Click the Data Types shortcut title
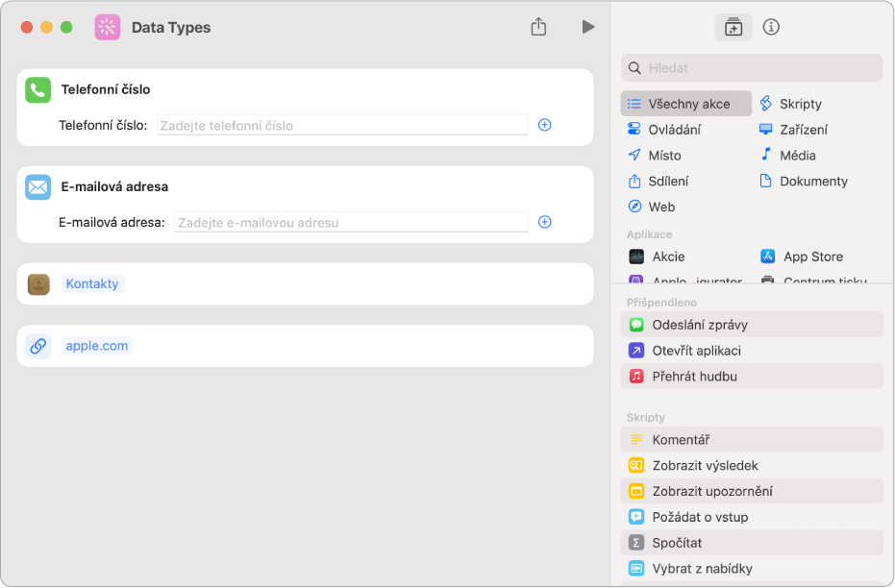The height and width of the screenshot is (588, 895). point(171,27)
